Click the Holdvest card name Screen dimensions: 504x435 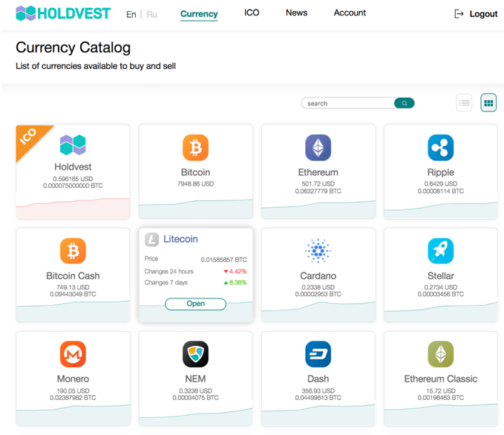coord(73,167)
